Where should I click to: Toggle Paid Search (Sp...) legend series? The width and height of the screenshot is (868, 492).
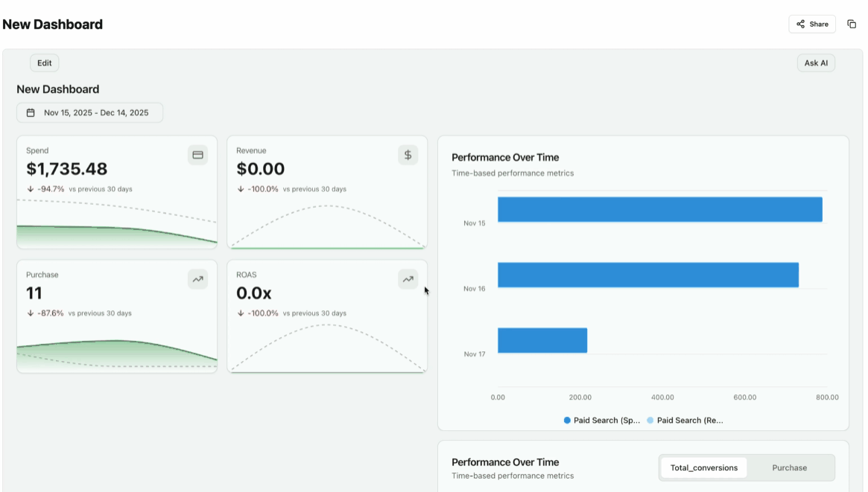point(602,421)
